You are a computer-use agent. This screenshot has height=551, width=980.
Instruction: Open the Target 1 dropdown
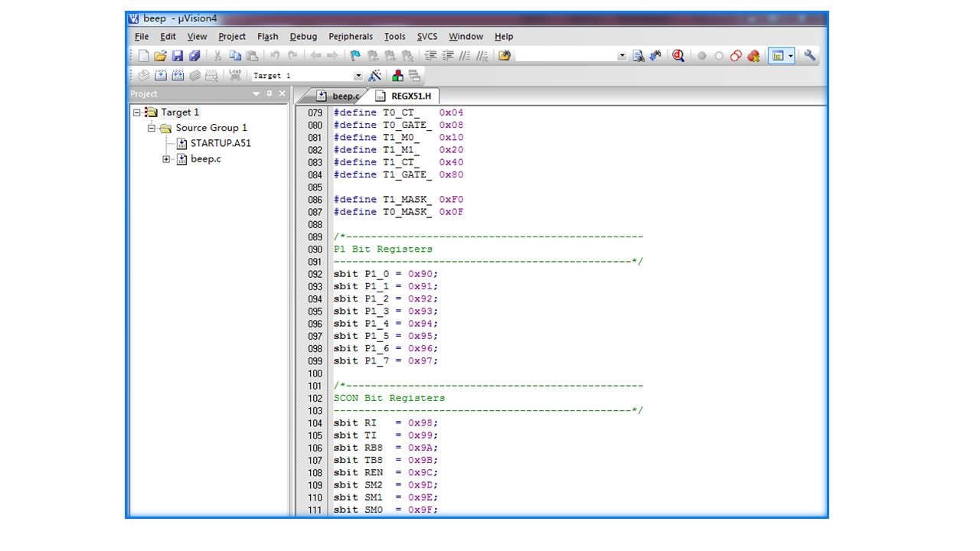pyautogui.click(x=358, y=76)
